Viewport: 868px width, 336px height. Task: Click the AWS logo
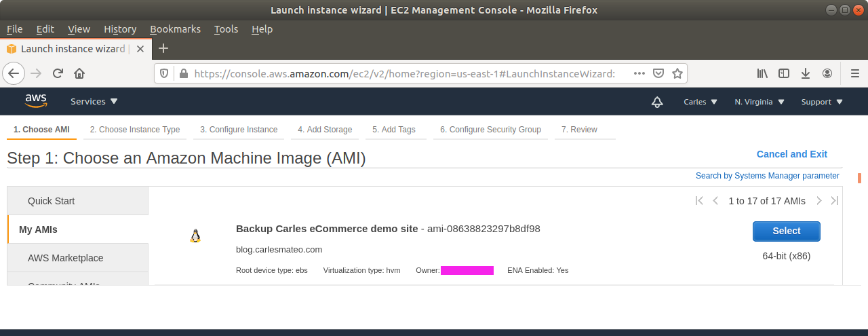(x=36, y=101)
